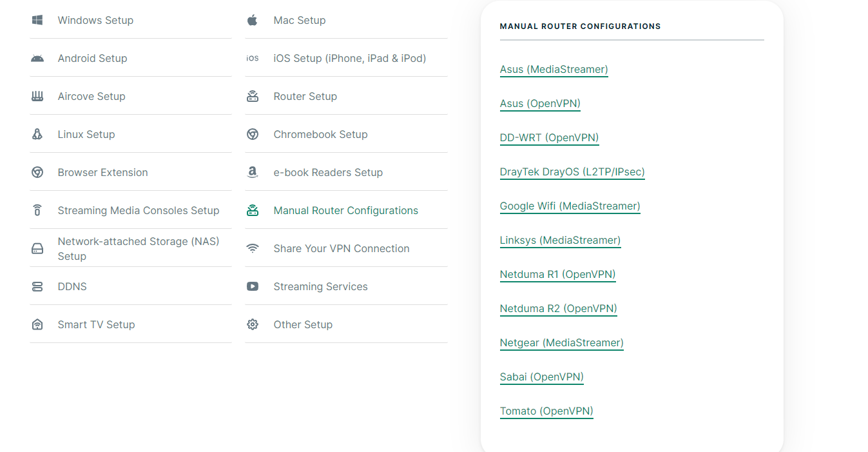
Task: Click the Amazon icon for e-book readers
Action: [x=253, y=172]
